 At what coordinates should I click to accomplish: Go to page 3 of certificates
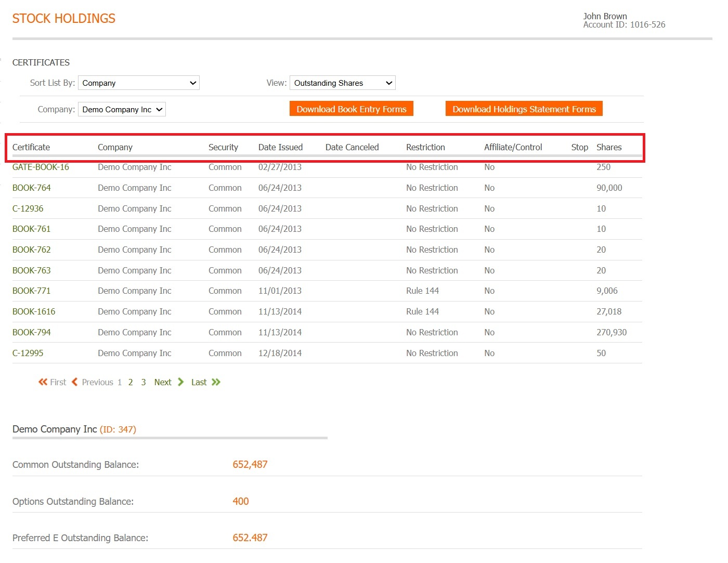[144, 383]
